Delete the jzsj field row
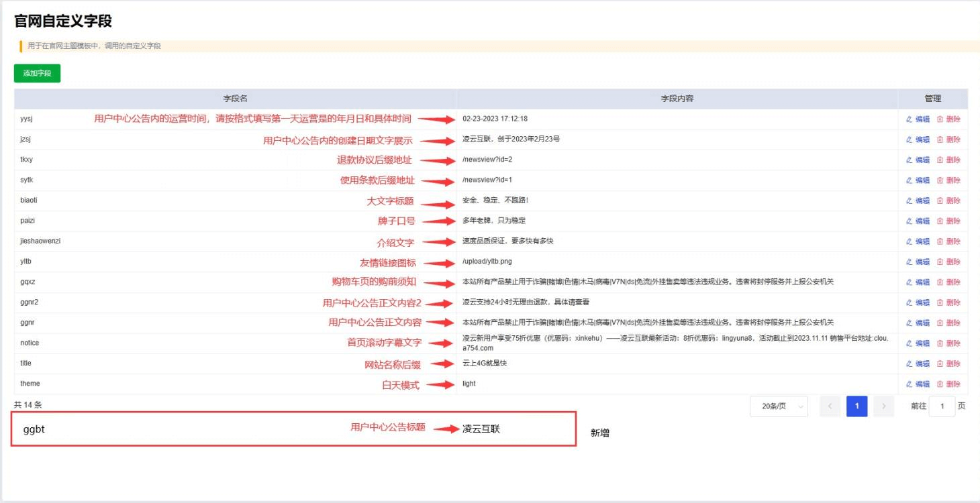 pyautogui.click(x=948, y=139)
